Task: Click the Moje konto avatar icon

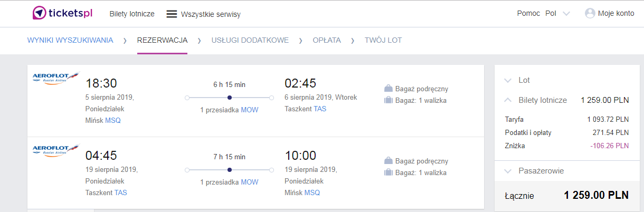Action: tap(590, 14)
